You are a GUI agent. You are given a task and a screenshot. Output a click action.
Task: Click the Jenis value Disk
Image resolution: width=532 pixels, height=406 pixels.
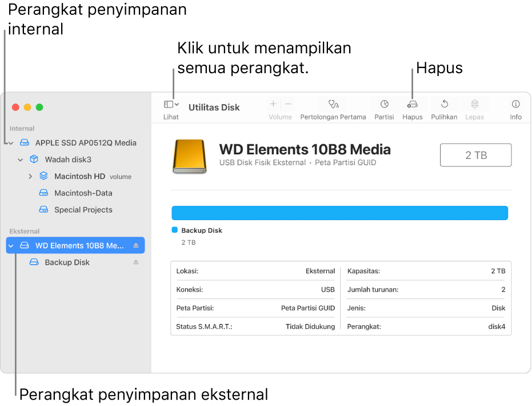[x=498, y=308]
